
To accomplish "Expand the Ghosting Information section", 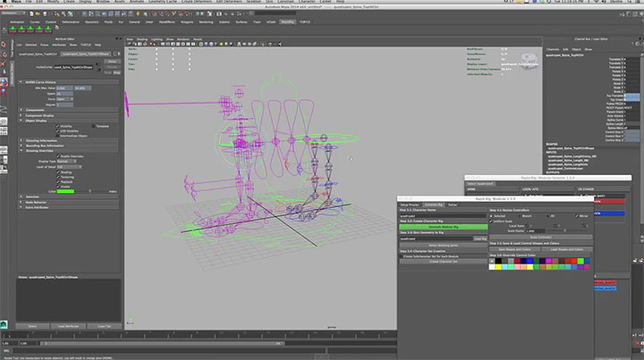I will (x=21, y=140).
